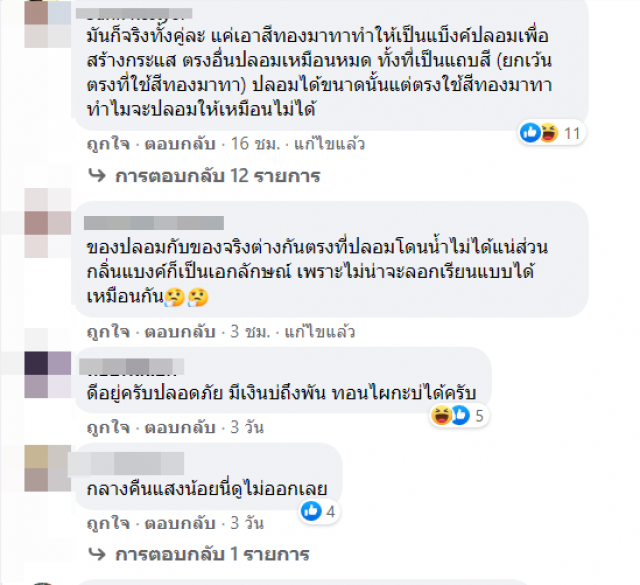Image resolution: width=640 pixels, height=585 pixels.
Task: Expand the 12 replies thread
Action: 218,176
